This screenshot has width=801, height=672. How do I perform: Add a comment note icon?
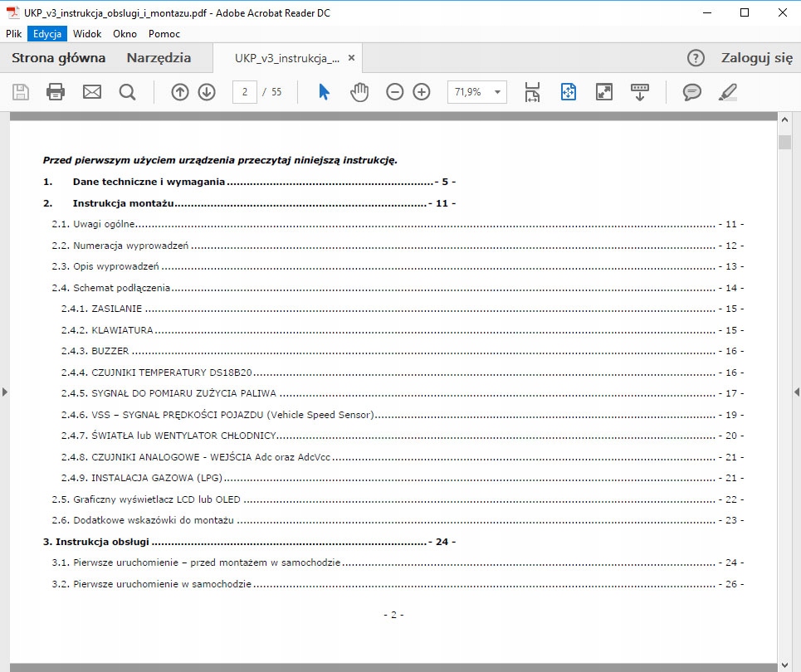(691, 92)
